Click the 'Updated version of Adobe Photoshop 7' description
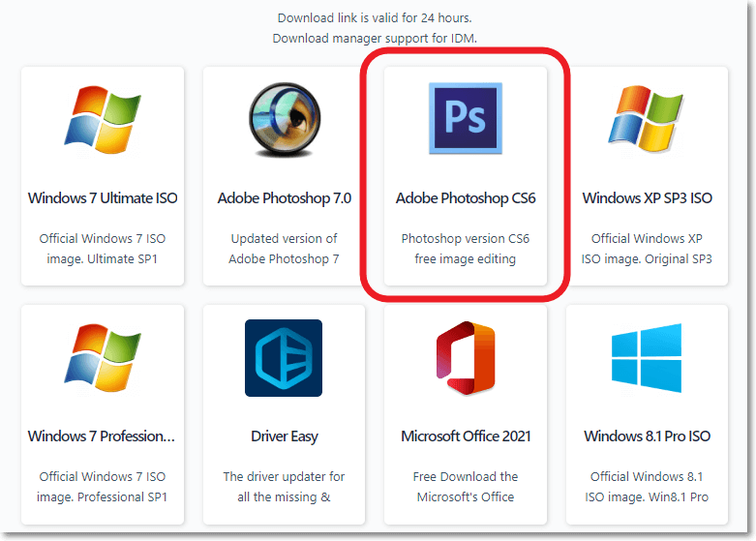Screen dimensions: 756x541 (x=284, y=249)
